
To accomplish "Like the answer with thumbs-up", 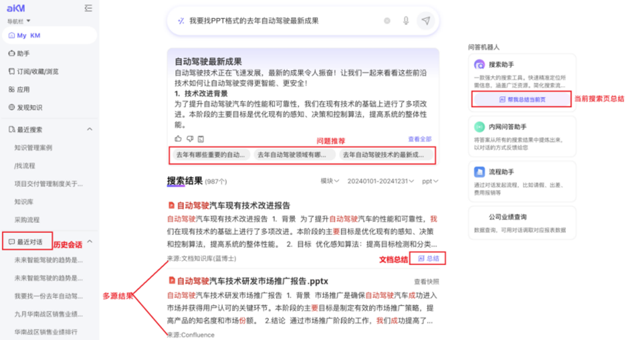I will pos(179,139).
